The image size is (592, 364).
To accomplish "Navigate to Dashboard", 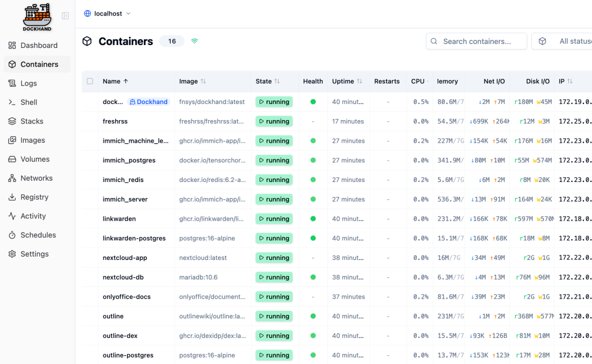I will pyautogui.click(x=39, y=45).
